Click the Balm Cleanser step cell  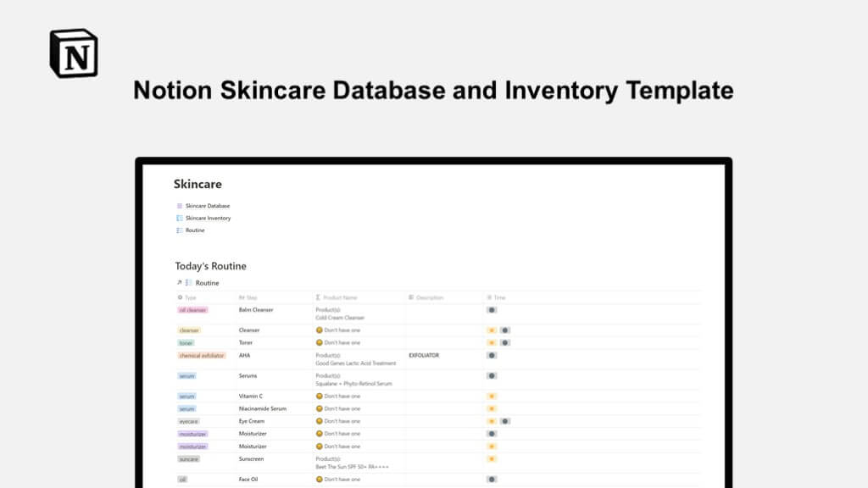click(x=256, y=310)
